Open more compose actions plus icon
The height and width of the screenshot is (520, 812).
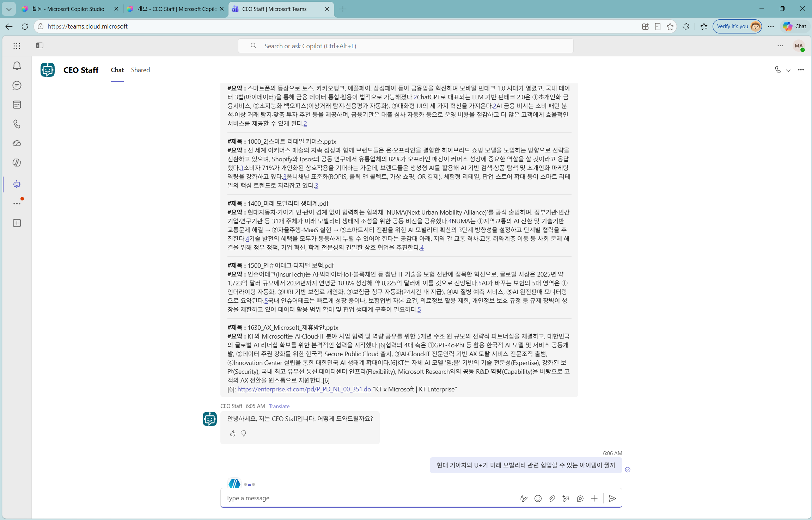(x=594, y=499)
